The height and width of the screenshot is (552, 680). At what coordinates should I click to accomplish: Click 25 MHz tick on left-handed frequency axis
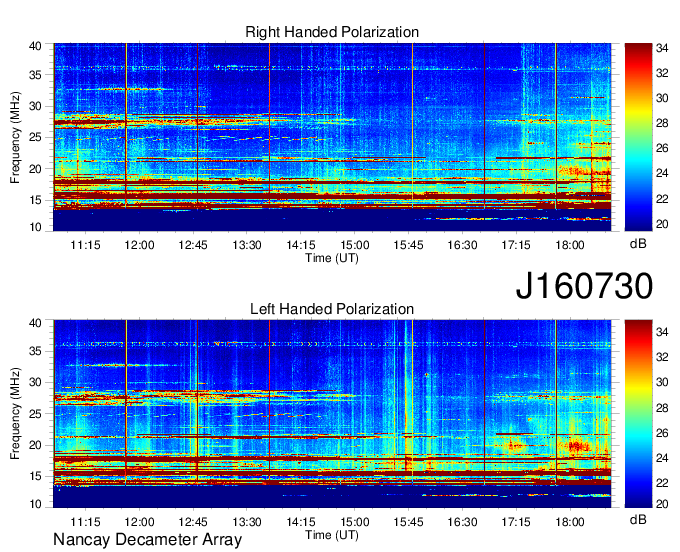35,414
